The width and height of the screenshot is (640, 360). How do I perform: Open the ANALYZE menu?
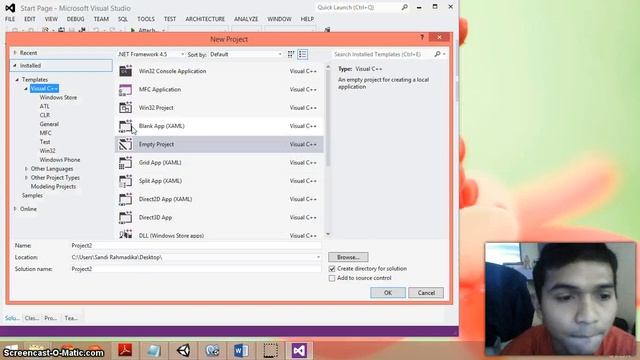point(246,19)
